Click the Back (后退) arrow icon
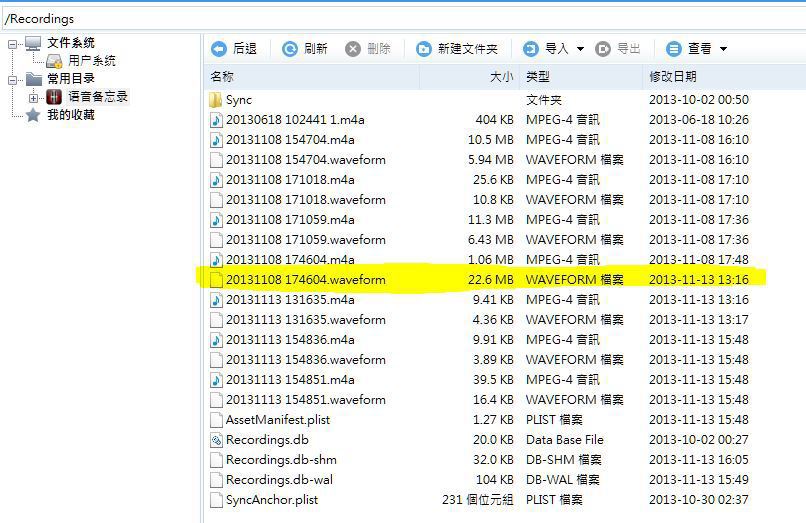Screen dimensions: 806x523 218,49
